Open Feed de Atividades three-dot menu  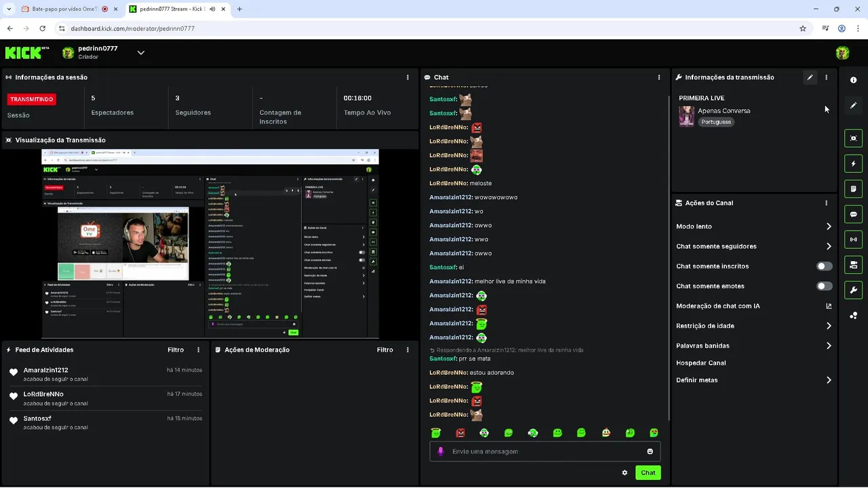(x=199, y=350)
